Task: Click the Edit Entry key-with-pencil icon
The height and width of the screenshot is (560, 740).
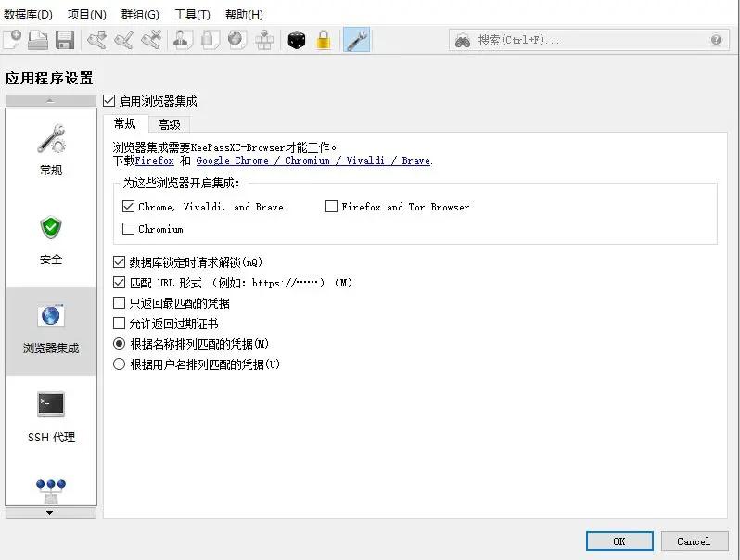Action: coord(124,40)
